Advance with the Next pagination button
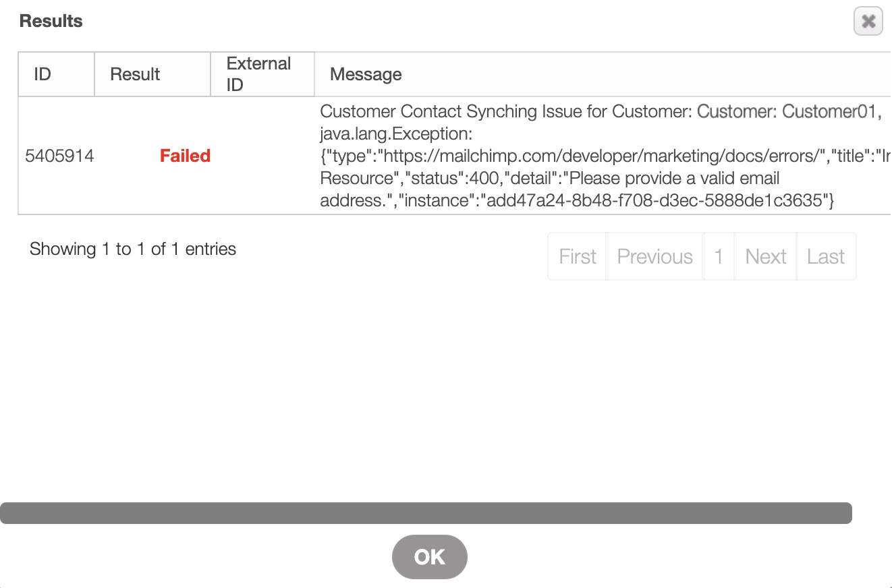 [766, 256]
